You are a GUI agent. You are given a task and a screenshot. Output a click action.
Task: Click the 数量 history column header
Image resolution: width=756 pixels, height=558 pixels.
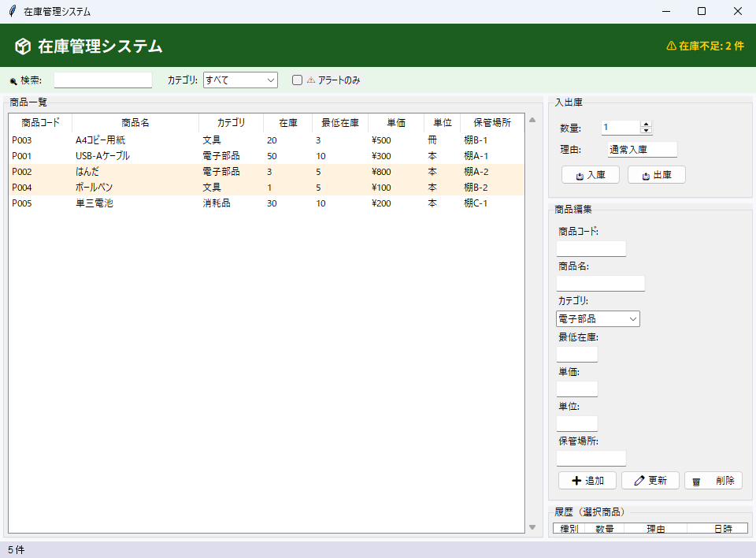point(605,529)
